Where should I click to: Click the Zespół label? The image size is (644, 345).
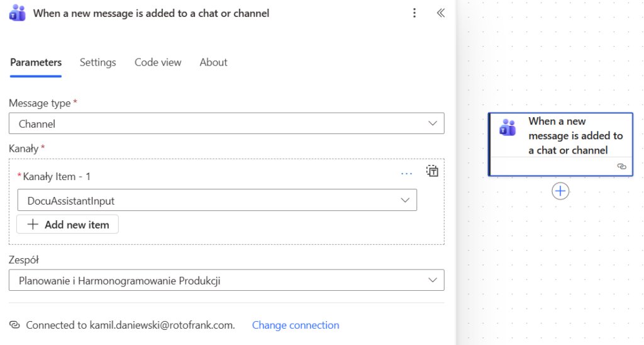(24, 260)
